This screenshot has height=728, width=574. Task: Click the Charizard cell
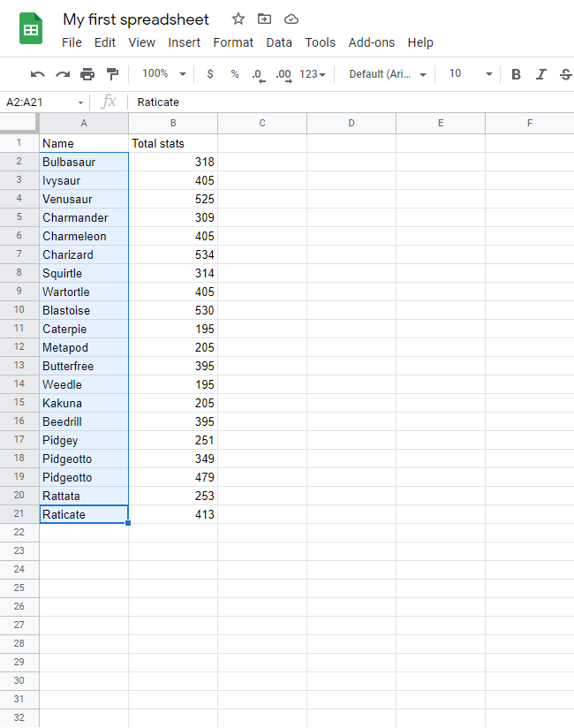pyautogui.click(x=84, y=254)
